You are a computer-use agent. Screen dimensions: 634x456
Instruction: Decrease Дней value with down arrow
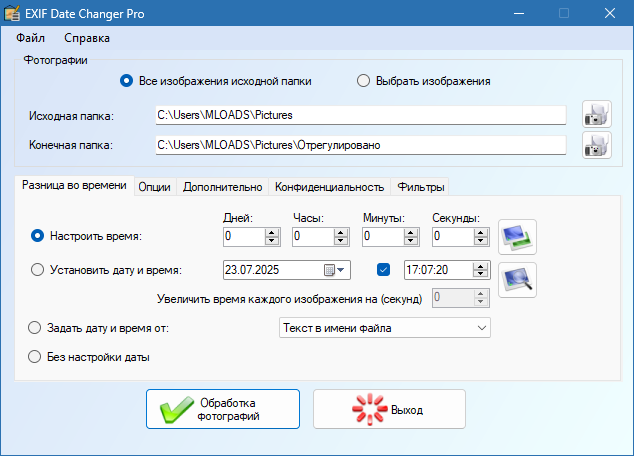272,241
